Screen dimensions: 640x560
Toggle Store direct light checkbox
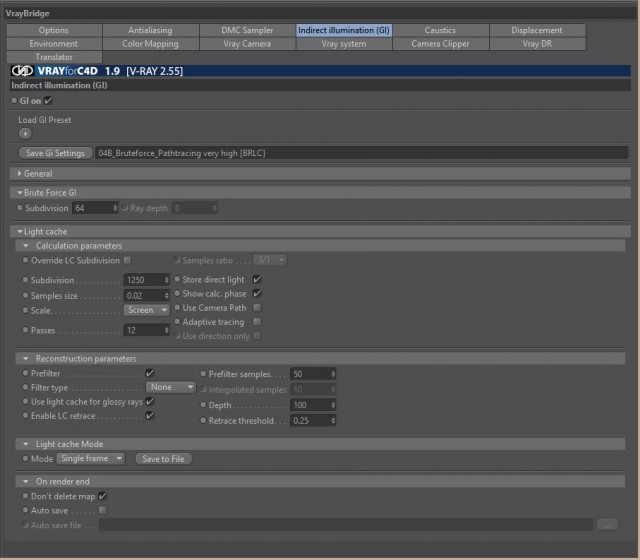tap(257, 279)
